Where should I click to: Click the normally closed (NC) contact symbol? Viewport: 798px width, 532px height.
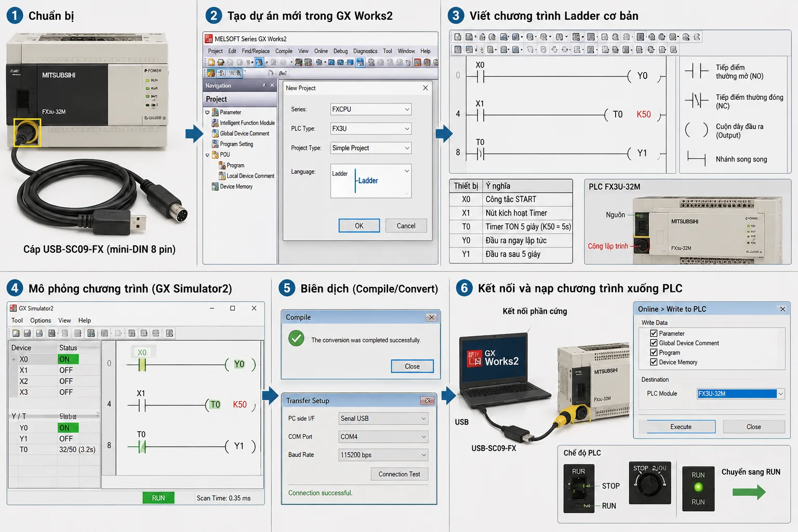[x=696, y=100]
